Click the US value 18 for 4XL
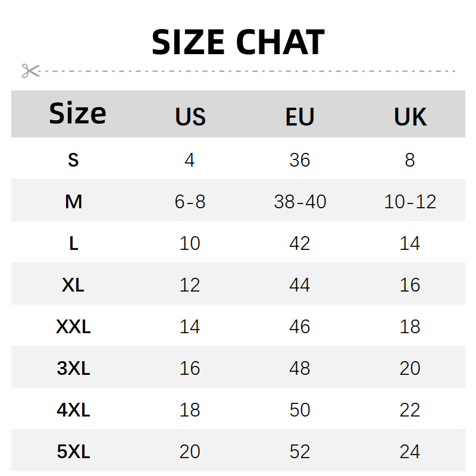 tap(190, 410)
